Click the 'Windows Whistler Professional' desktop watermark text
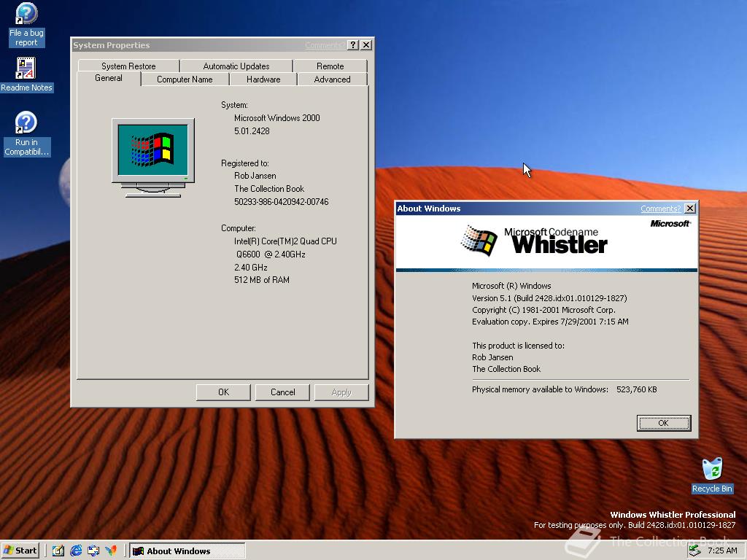Viewport: 747px width, 560px height. (673, 515)
